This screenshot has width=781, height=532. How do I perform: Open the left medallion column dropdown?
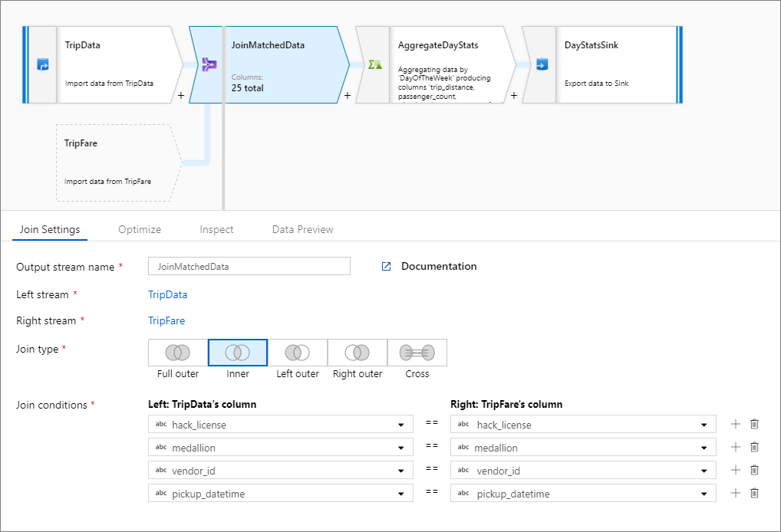pos(402,447)
